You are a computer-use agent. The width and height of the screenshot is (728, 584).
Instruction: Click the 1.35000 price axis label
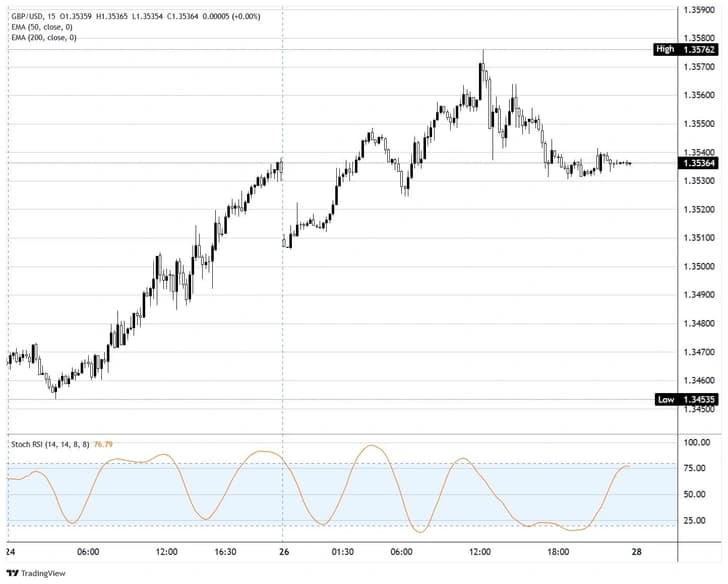tap(697, 266)
